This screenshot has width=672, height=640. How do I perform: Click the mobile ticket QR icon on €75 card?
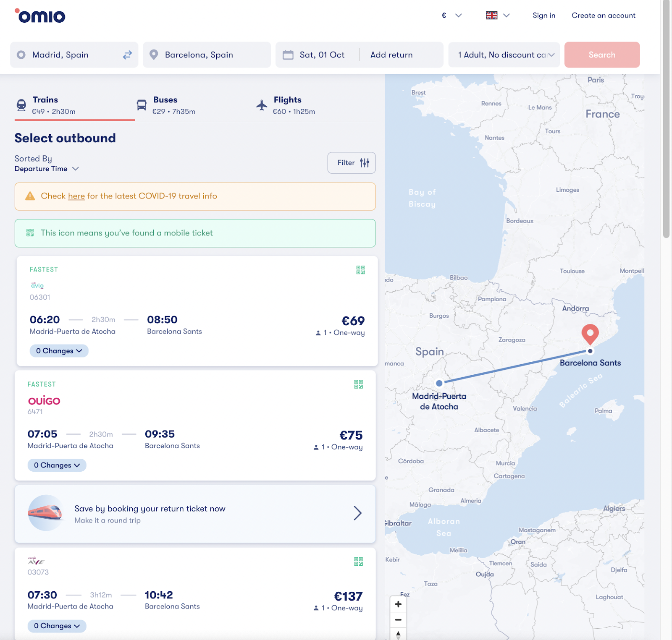(x=358, y=384)
